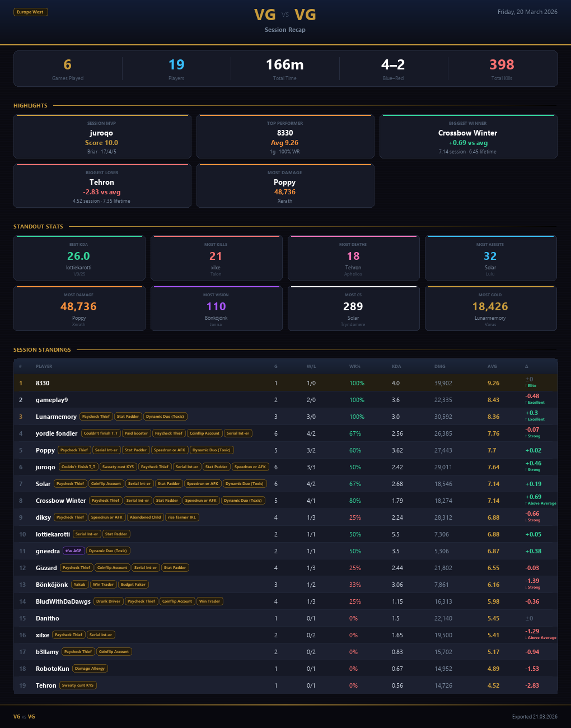
Task: Select the PLAYER column header
Action: 44,366
